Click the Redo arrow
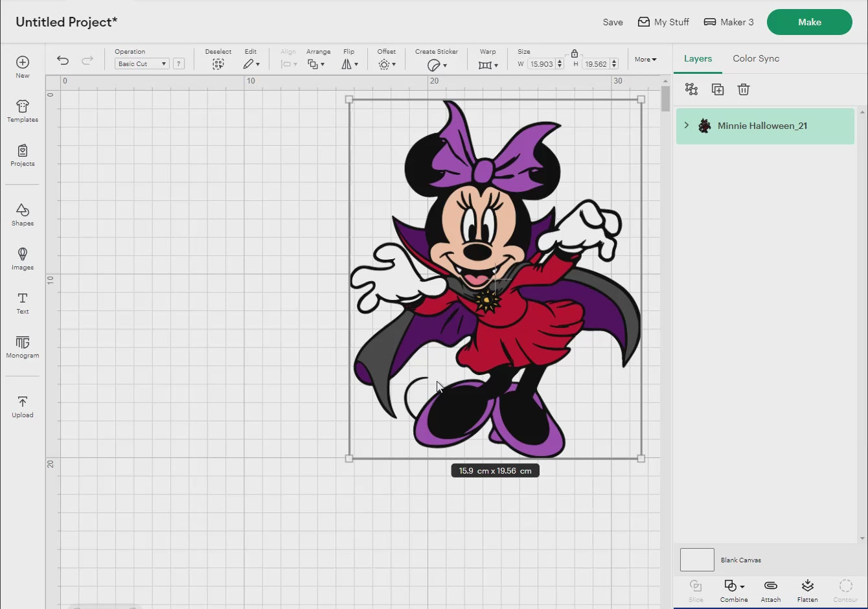This screenshot has height=609, width=868. click(87, 60)
